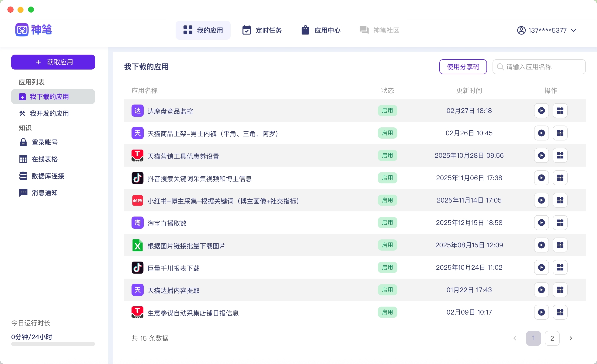Click play icon for 淘宝直播取数
This screenshot has height=364, width=597.
pos(541,223)
